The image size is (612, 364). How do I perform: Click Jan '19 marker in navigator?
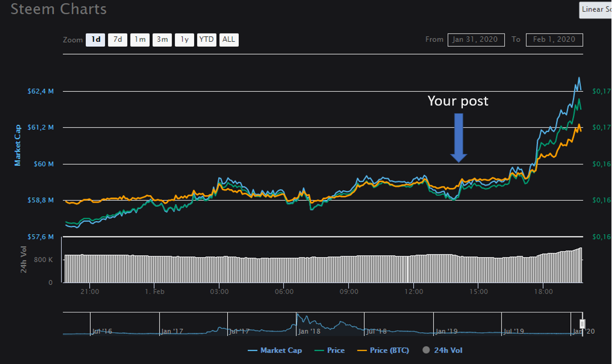pyautogui.click(x=446, y=331)
